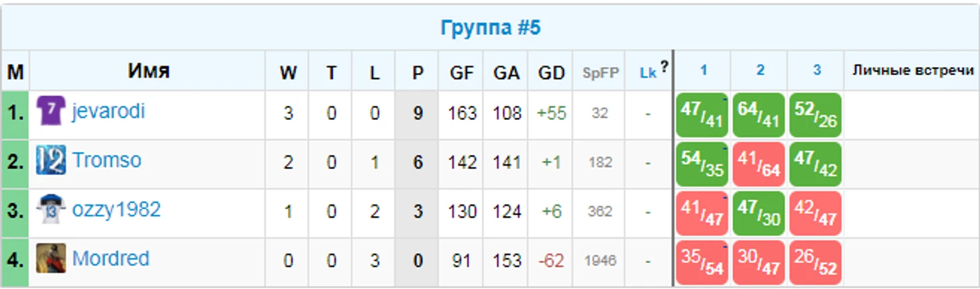This screenshot has width=980, height=289.
Task: Open Mordred's red 26/52 match result
Action: click(816, 263)
